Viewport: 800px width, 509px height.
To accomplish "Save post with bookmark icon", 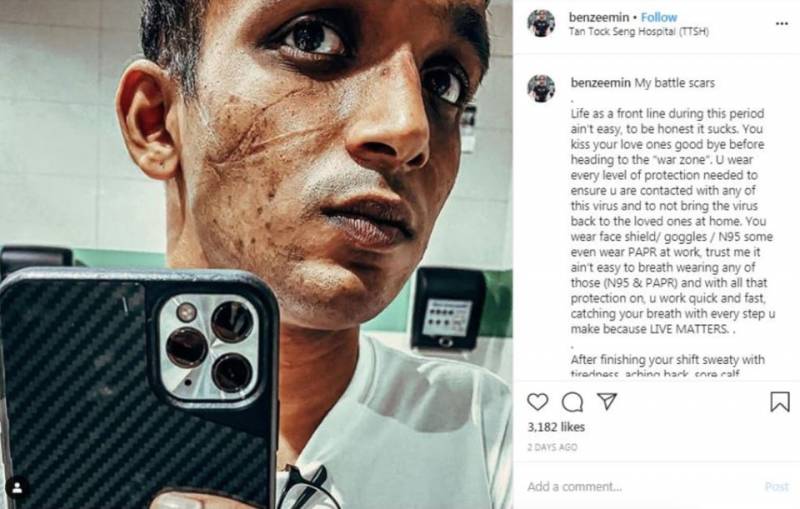I will click(780, 402).
